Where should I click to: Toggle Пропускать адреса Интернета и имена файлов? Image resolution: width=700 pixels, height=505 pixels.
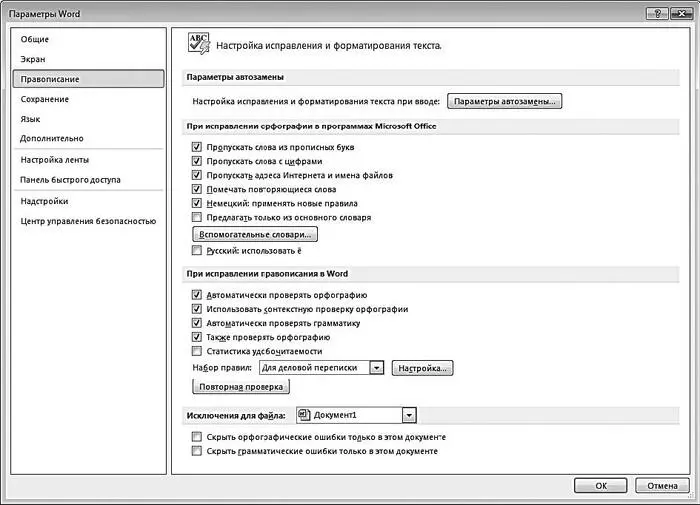(x=196, y=175)
